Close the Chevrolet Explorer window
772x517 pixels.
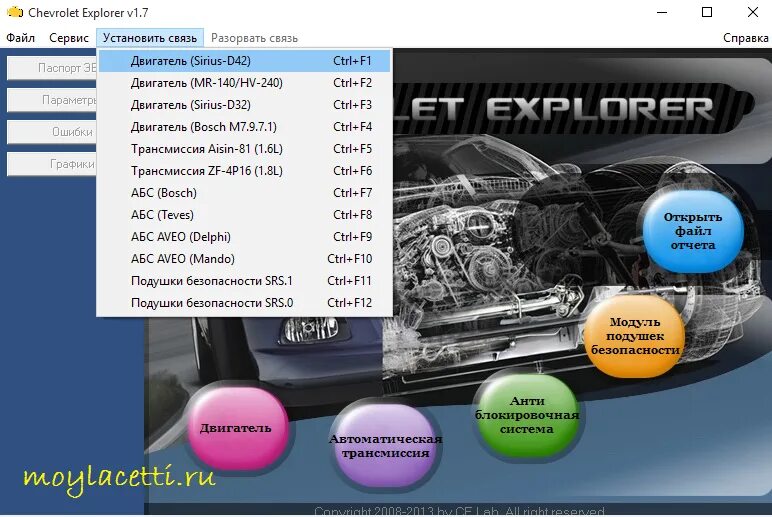tap(752, 12)
